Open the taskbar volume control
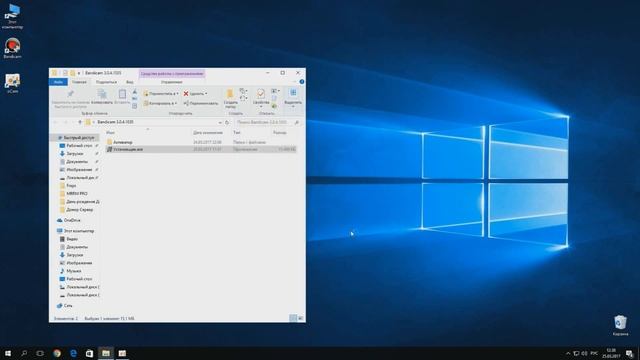Viewport: 640px width, 360px height. tap(584, 353)
